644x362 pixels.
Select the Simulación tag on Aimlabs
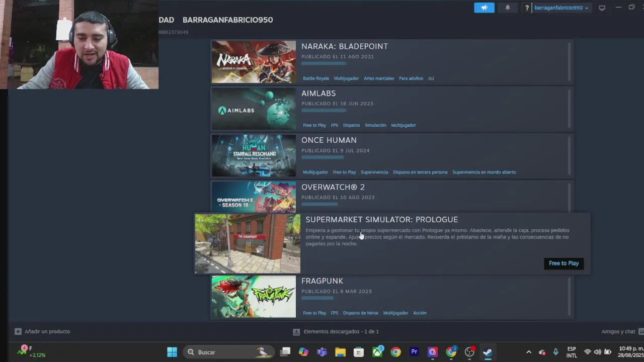[x=375, y=125]
